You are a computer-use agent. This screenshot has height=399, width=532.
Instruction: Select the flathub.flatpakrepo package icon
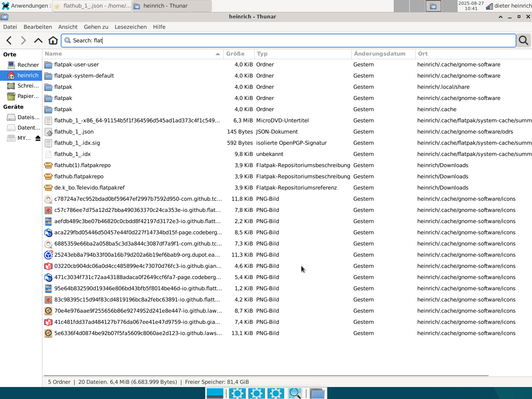48,176
